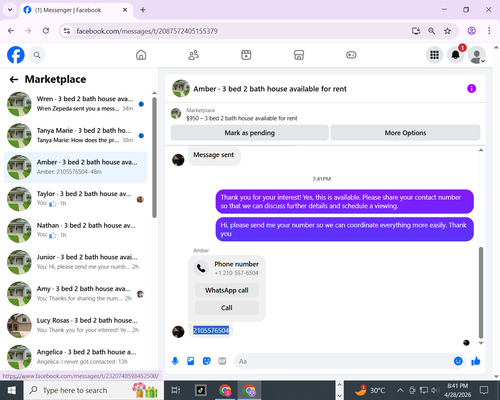Viewport: 500px width, 400px height.
Task: Click the Amber chat header title
Action: (x=270, y=89)
